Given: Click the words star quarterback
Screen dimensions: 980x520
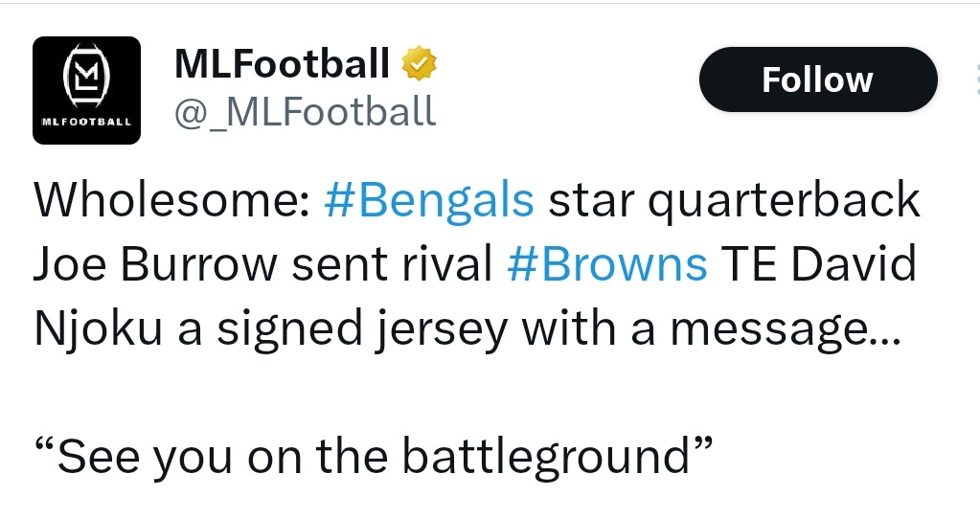Looking at the screenshot, I should point(734,201).
